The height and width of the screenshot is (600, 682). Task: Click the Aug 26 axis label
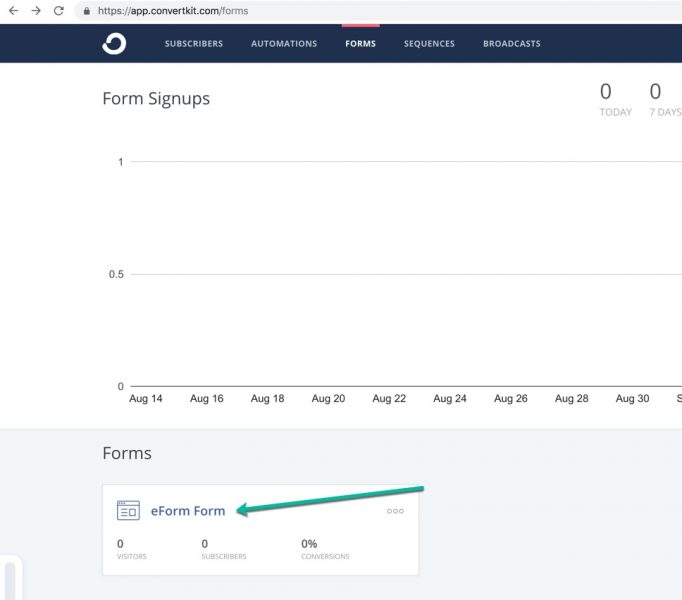point(511,399)
